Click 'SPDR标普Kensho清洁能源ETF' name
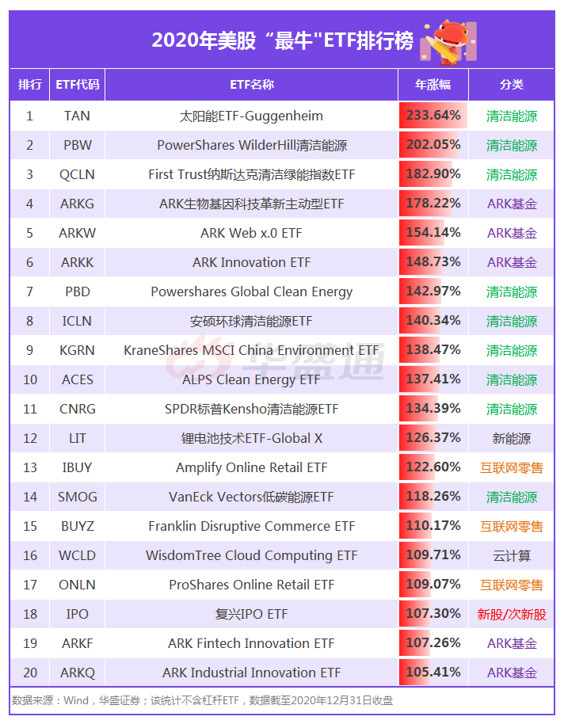Viewport: 564px width, 728px height. point(252,409)
